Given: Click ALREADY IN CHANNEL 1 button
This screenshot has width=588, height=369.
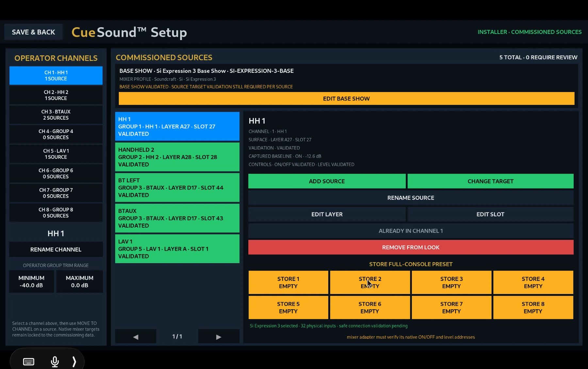Looking at the screenshot, I should [x=411, y=231].
